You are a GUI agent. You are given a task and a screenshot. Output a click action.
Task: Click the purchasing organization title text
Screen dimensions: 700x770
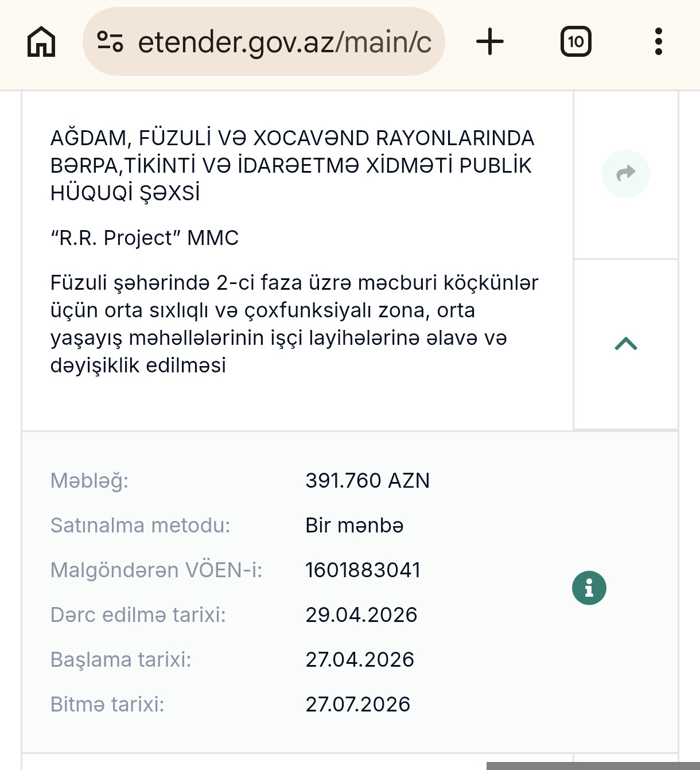[293, 165]
